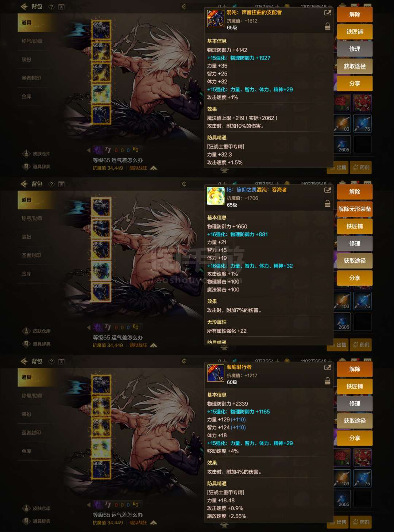Click share icon beside 吞海者 item title
Screen dimensions: 394x532
pos(328,190)
